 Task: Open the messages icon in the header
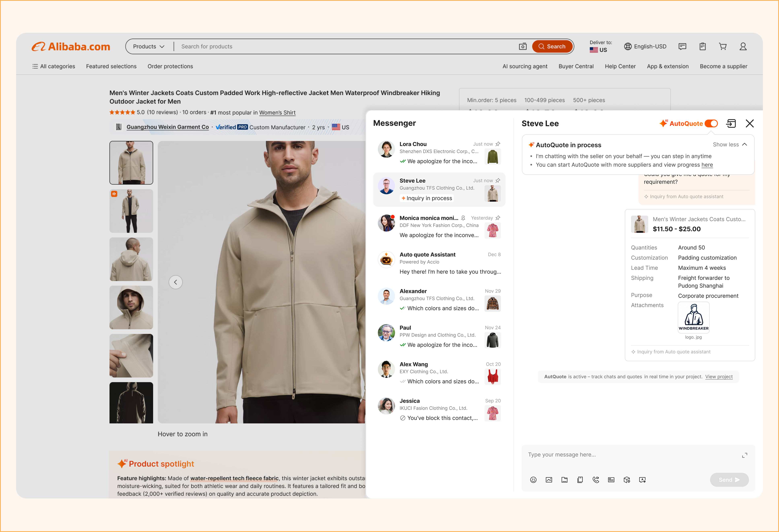pyautogui.click(x=682, y=46)
